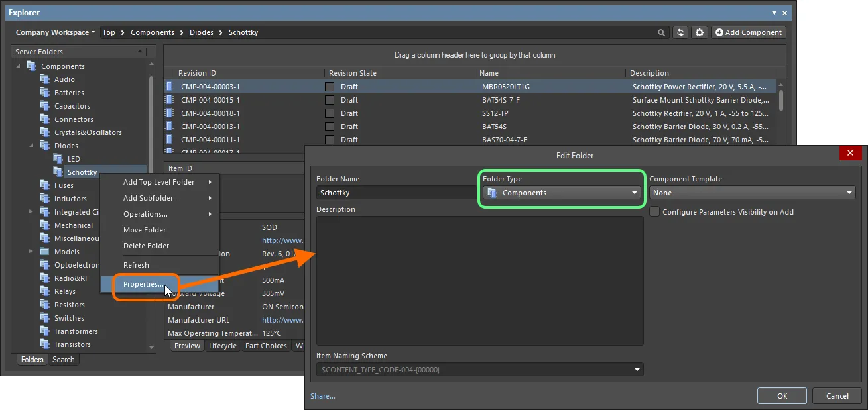The height and width of the screenshot is (410, 868).
Task: Click component icon of CMP-004-00015-1 row
Action: pyautogui.click(x=170, y=99)
